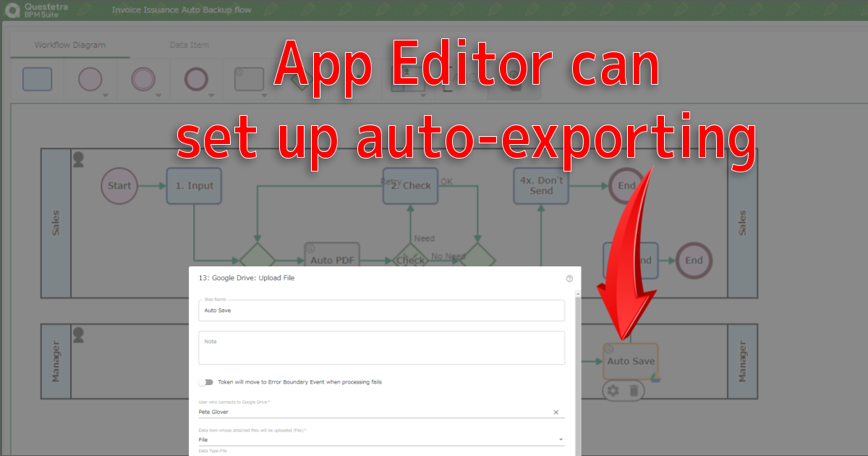Open dropdown arrow beside Start Event tool
The height and width of the screenshot is (456, 868).
pos(106,95)
